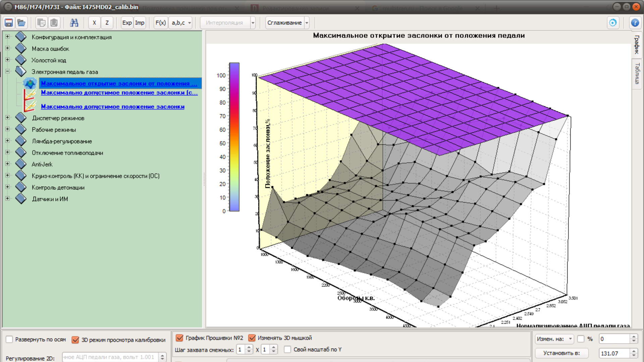
Task: Open the F(x) function tool
Action: click(x=161, y=23)
